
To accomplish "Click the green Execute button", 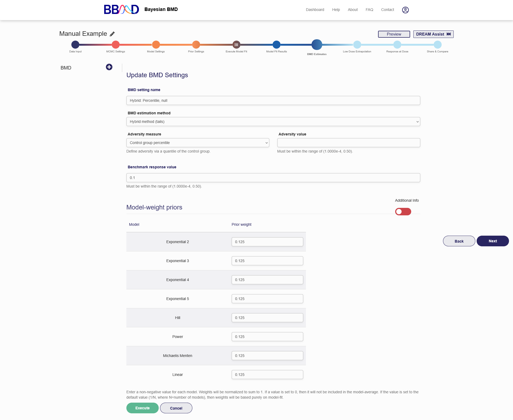I will tap(142, 408).
